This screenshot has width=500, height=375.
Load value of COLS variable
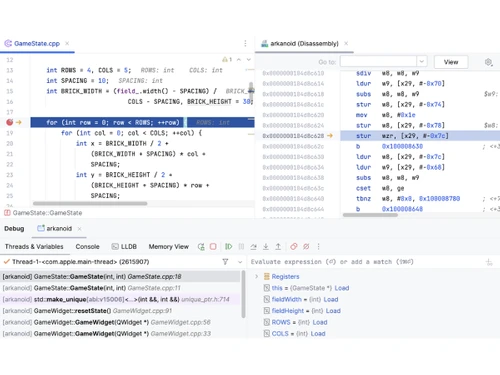point(318,334)
